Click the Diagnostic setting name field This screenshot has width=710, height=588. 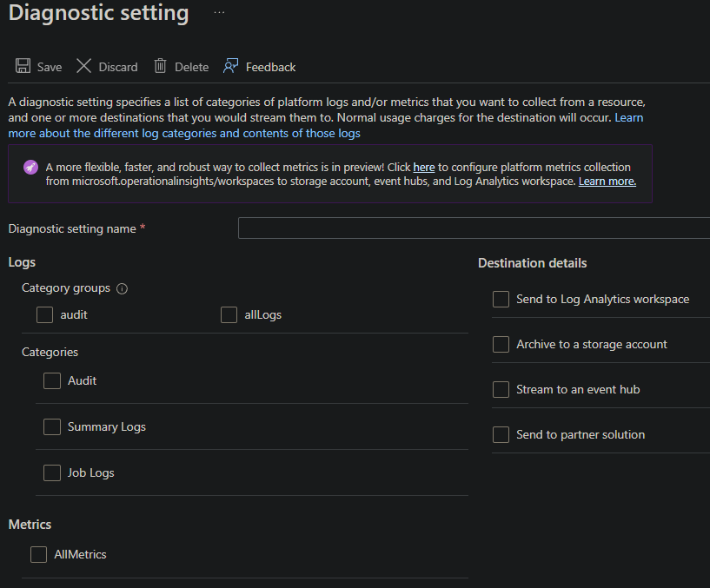pos(474,228)
